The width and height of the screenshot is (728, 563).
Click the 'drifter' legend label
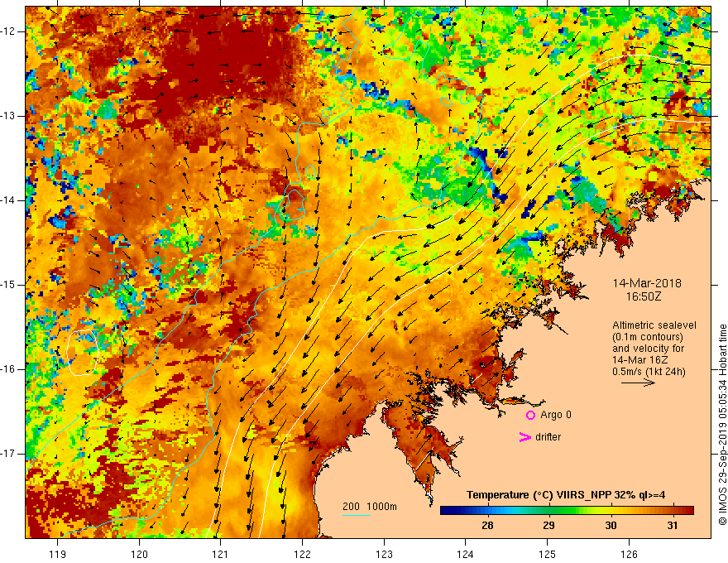tap(548, 437)
